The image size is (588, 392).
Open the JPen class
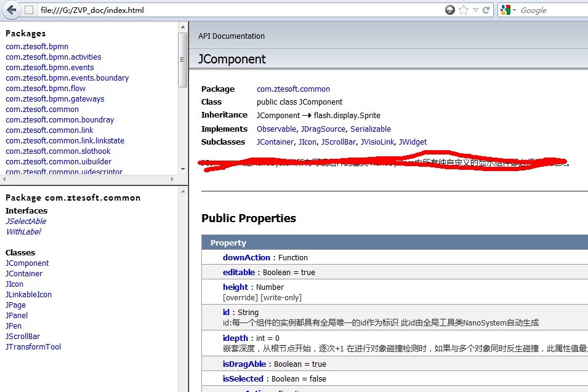(x=14, y=326)
